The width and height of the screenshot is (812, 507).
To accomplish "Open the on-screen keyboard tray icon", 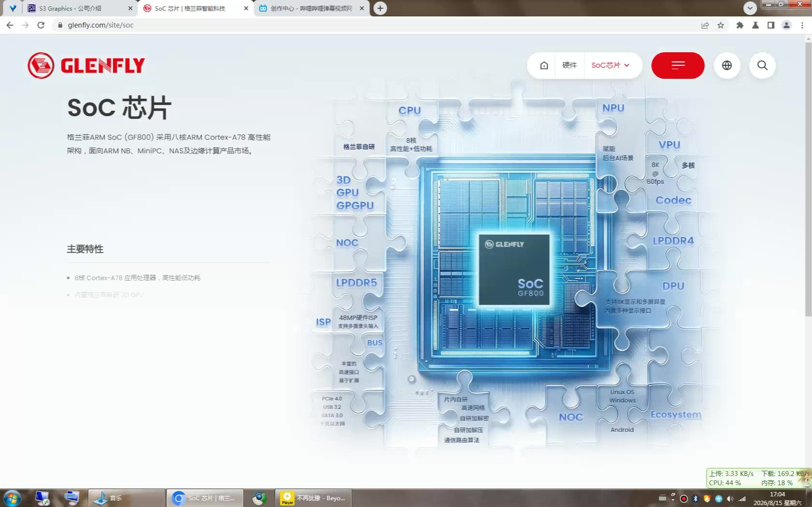I will (x=662, y=498).
